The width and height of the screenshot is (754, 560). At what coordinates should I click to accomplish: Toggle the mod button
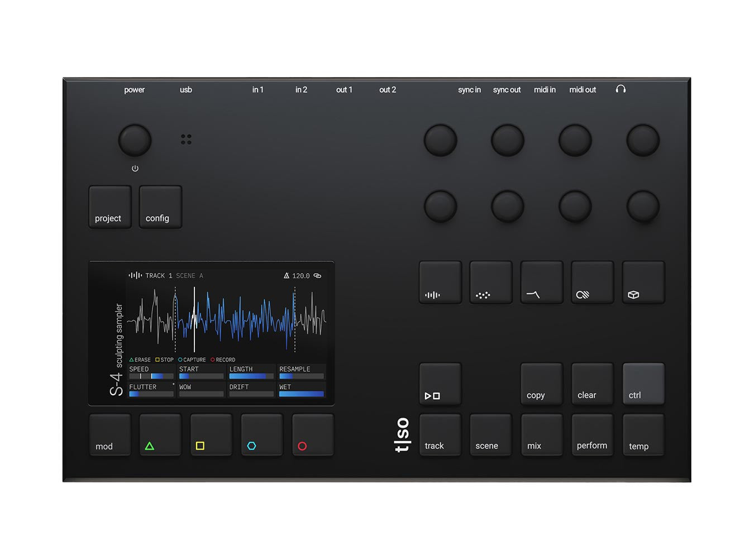[x=110, y=435]
